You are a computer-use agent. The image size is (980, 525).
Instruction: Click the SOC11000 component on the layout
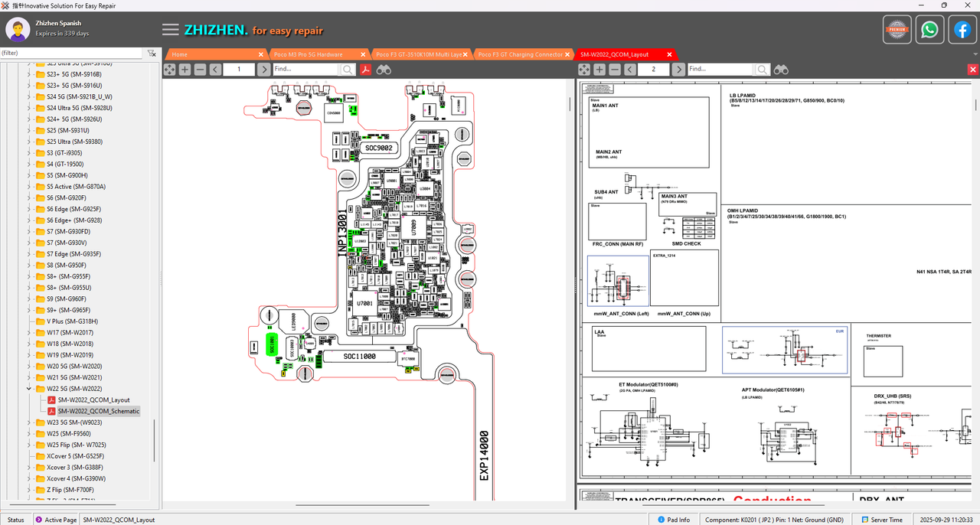(x=359, y=357)
